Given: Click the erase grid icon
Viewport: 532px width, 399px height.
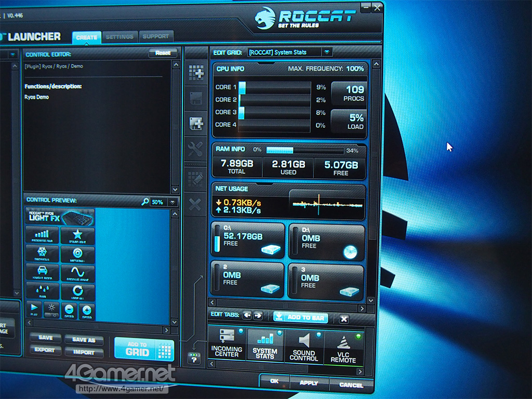Looking at the screenshot, I should coord(195,179).
